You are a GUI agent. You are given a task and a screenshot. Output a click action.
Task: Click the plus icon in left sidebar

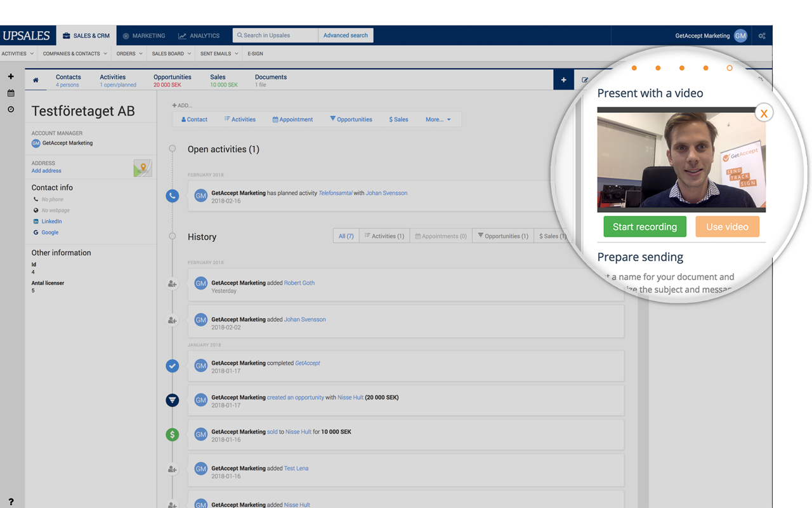11,76
